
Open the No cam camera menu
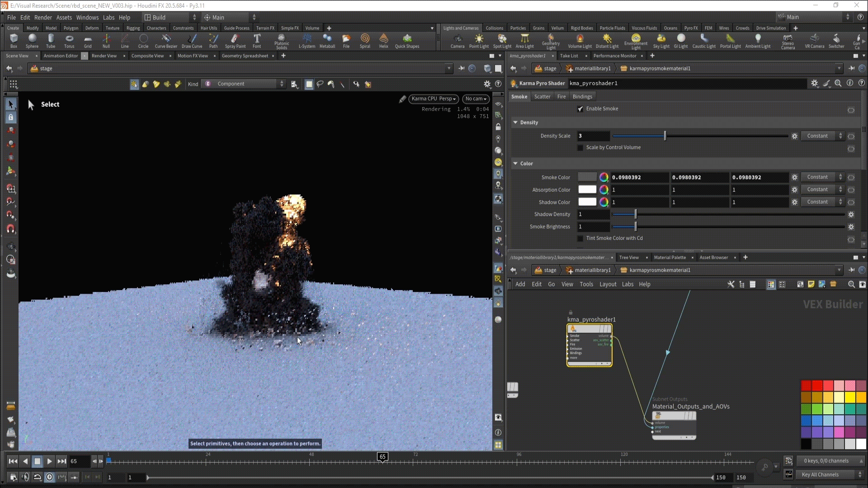[476, 99]
